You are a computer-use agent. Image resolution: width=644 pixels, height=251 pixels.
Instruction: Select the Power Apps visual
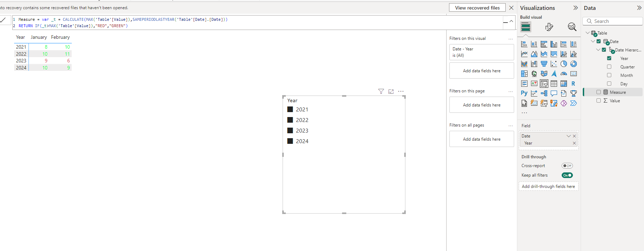[563, 103]
